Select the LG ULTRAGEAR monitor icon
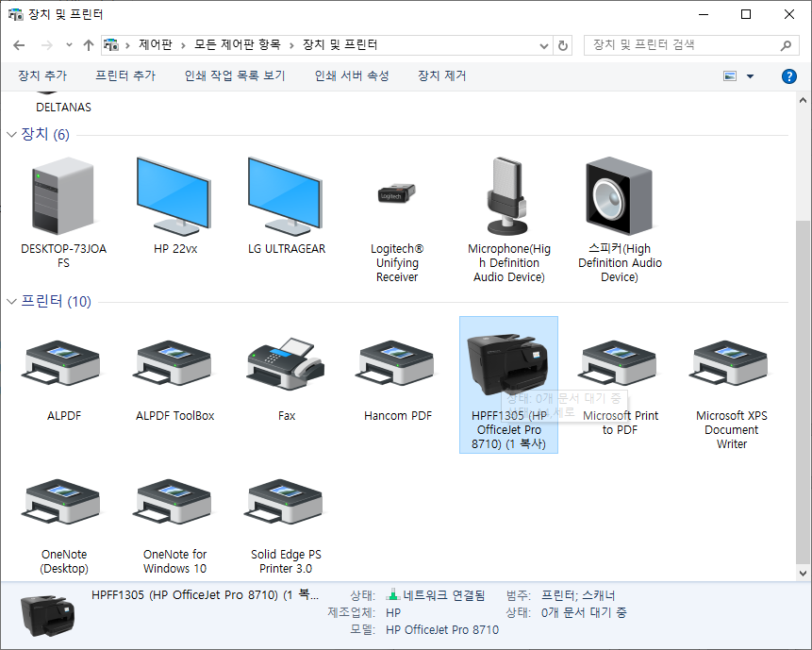This screenshot has width=812, height=650. (x=286, y=196)
